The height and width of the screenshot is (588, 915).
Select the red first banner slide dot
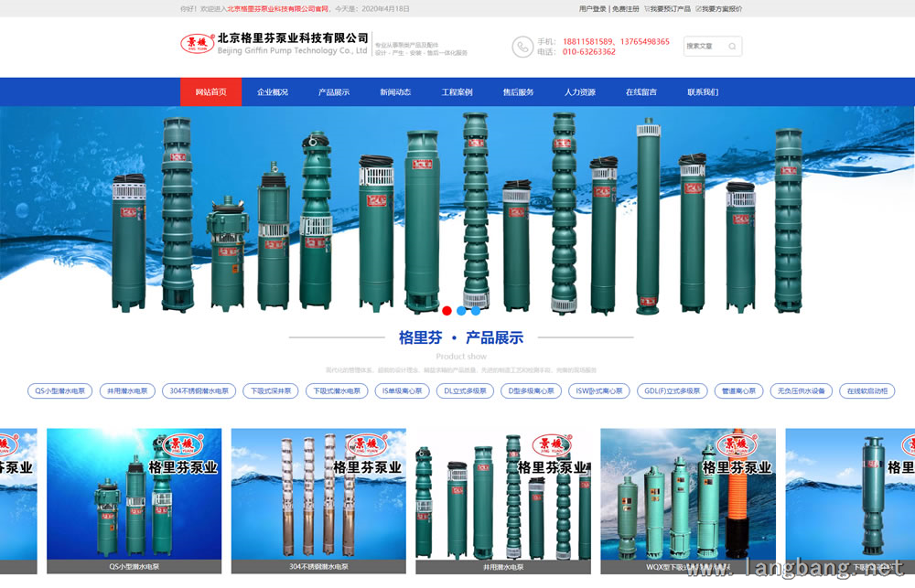(447, 311)
